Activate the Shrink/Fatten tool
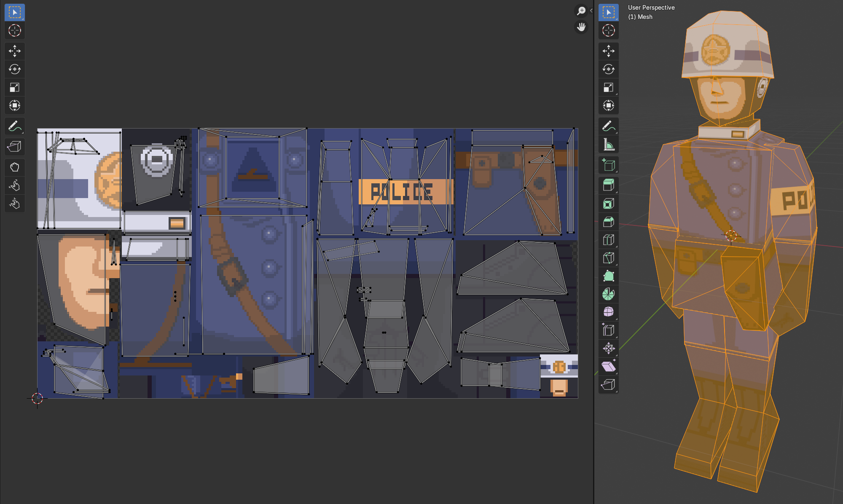 [x=609, y=349]
